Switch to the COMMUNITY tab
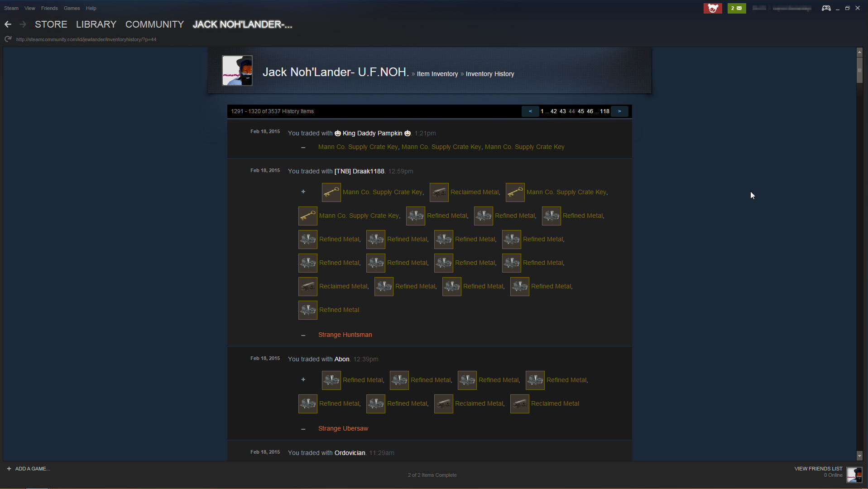 154,24
